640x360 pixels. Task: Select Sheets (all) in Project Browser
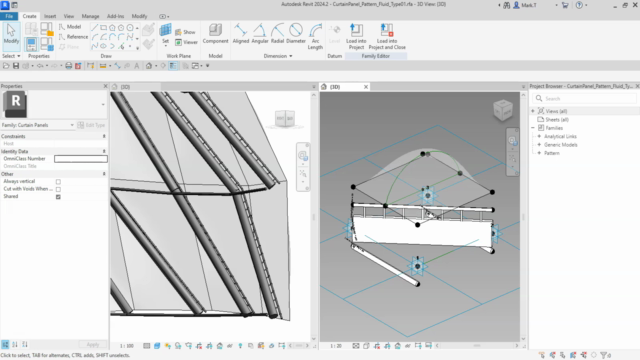click(x=557, y=120)
